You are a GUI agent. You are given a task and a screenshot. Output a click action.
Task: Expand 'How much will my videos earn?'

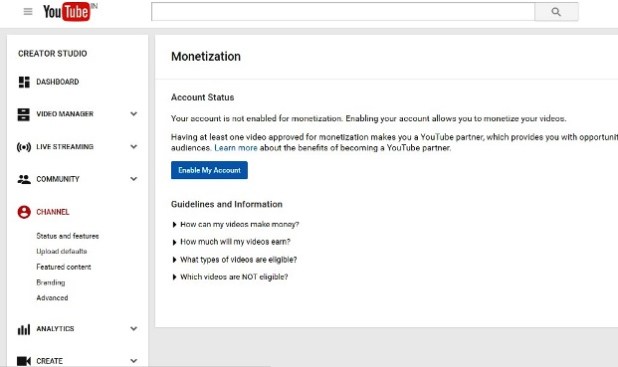coord(231,242)
